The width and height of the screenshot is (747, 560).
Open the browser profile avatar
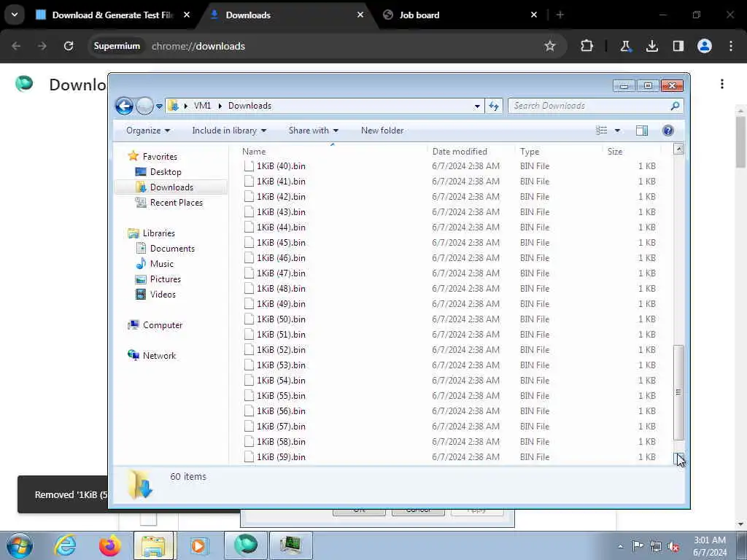click(x=705, y=46)
